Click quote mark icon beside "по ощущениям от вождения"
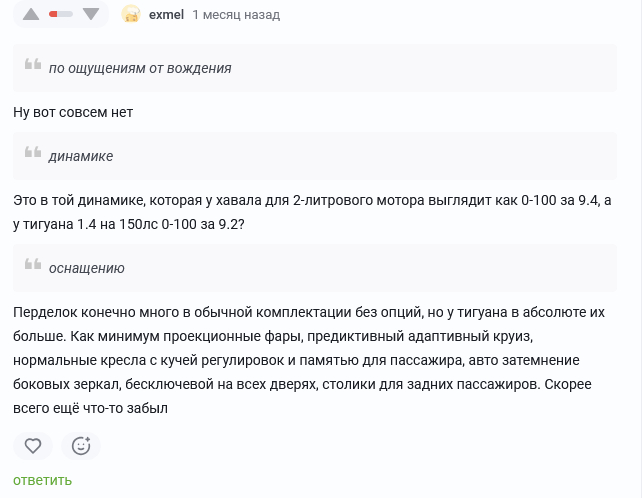This screenshot has height=498, width=642. (33, 67)
